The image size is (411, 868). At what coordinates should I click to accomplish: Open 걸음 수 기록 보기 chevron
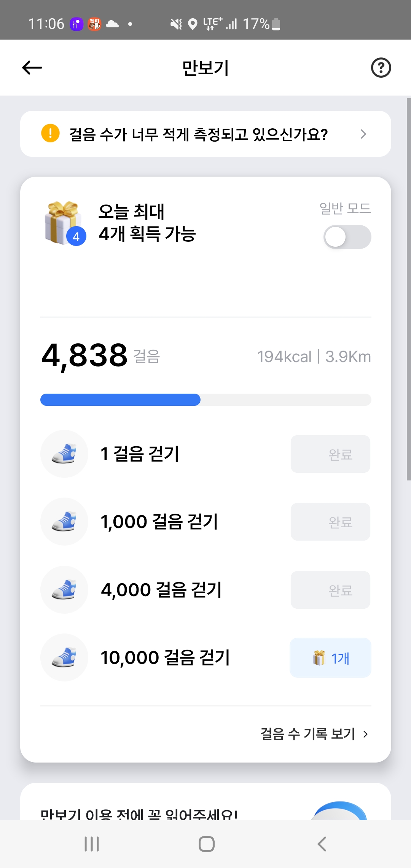[366, 734]
